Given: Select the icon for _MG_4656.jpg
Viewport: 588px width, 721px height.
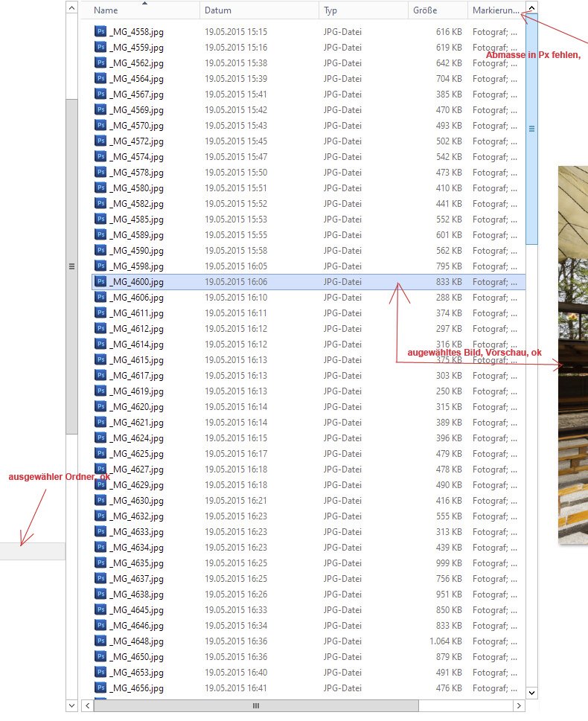Looking at the screenshot, I should click(x=100, y=688).
